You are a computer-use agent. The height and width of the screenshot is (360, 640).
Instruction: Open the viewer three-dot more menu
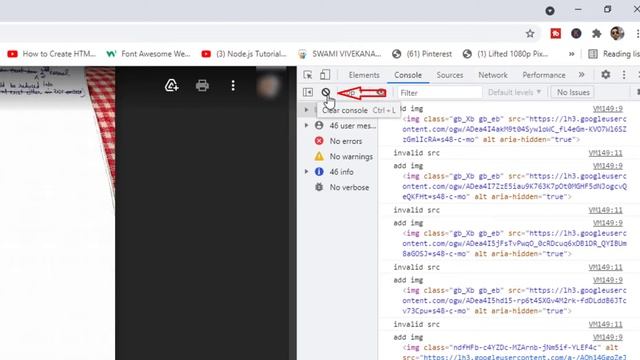point(233,85)
